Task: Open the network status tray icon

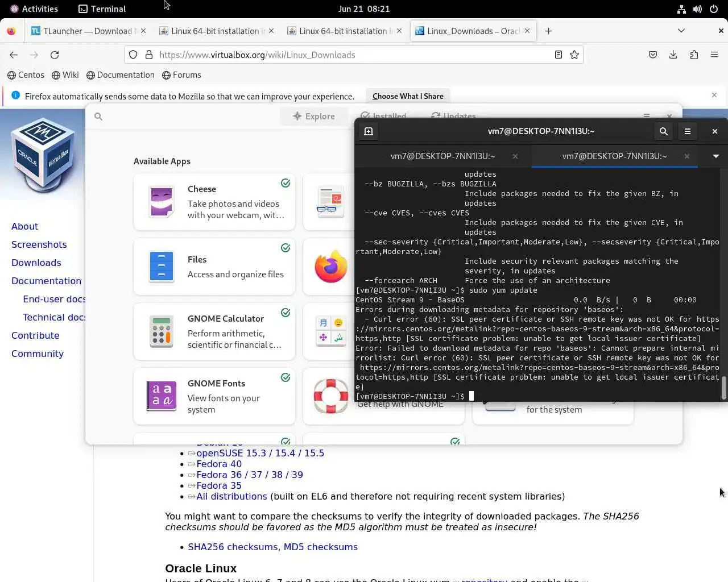Action: (681, 9)
